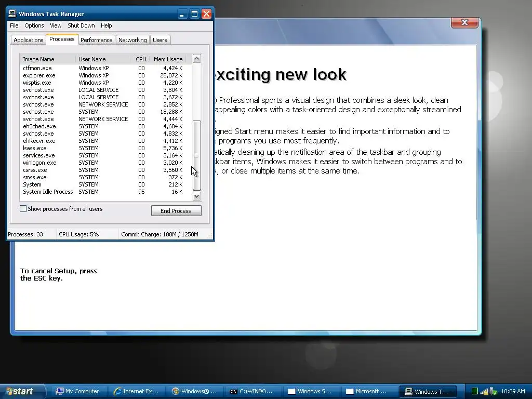Click the CPU Usage: 5% status entry
532x399 pixels.
point(87,234)
